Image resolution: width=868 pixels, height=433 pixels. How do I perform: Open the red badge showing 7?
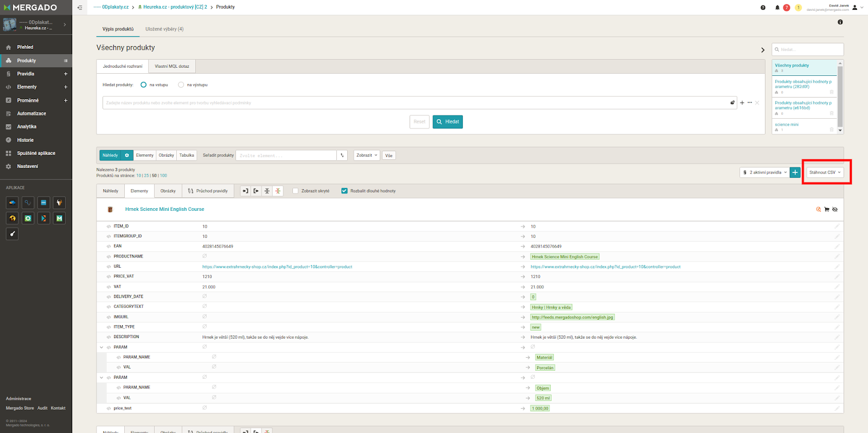787,8
